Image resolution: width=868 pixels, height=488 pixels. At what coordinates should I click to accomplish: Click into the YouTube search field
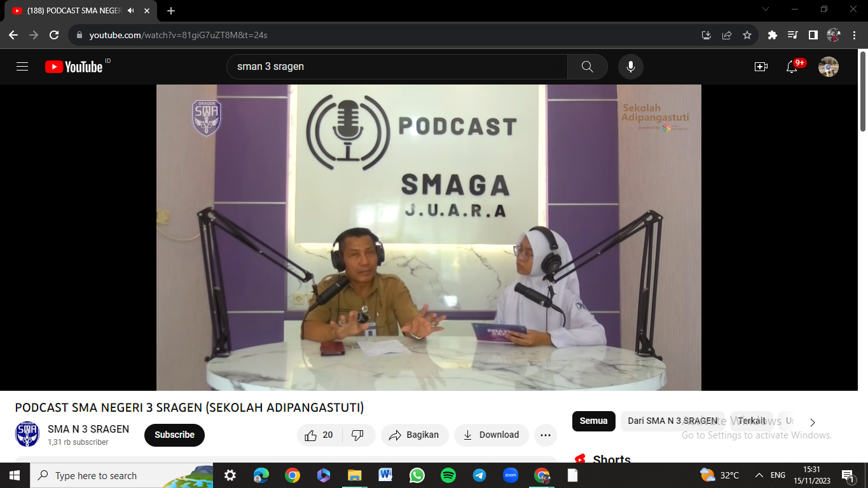click(x=394, y=67)
